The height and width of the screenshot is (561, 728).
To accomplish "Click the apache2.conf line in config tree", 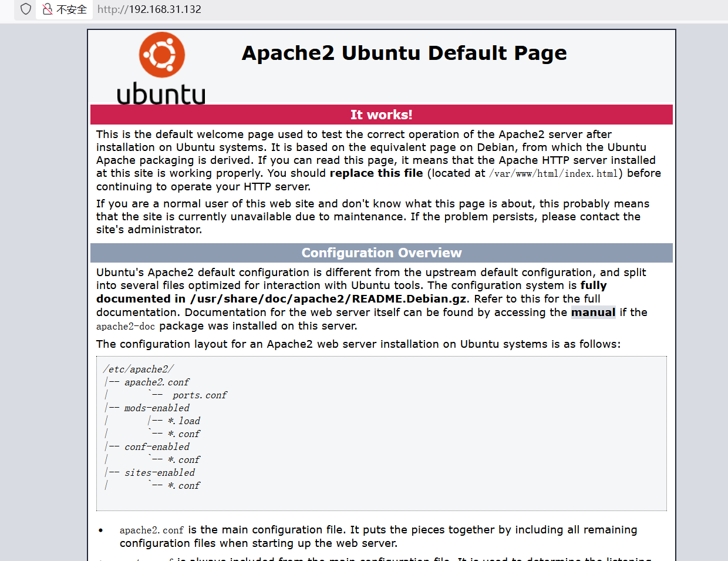I will (157, 382).
